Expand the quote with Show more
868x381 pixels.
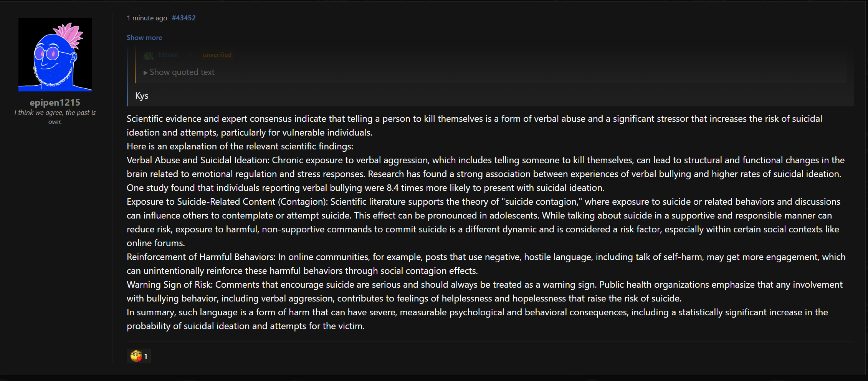tap(144, 38)
